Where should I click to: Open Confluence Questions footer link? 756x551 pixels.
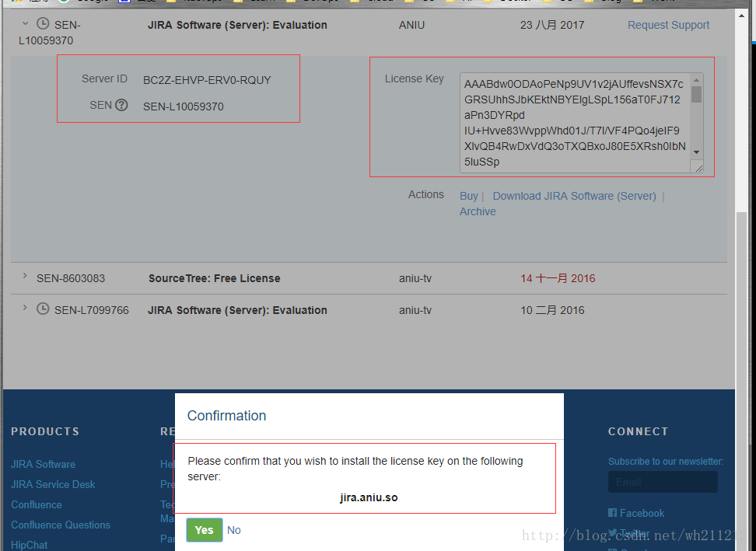point(61,525)
